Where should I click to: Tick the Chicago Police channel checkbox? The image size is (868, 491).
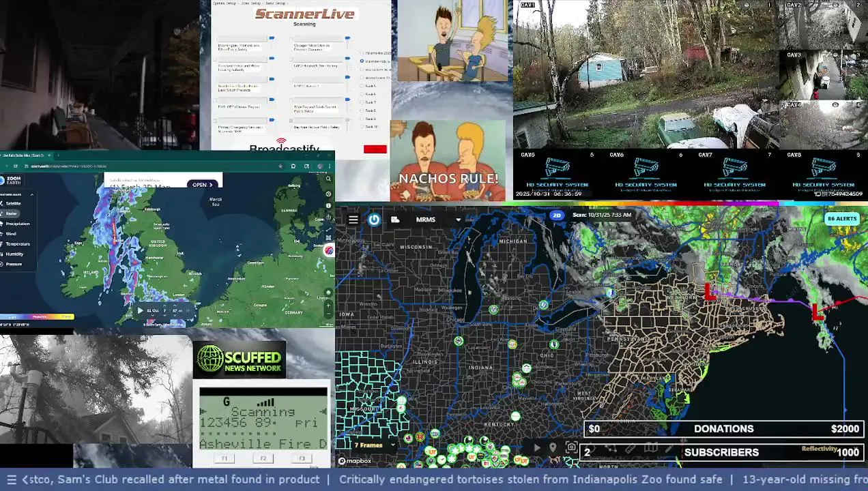291,39
